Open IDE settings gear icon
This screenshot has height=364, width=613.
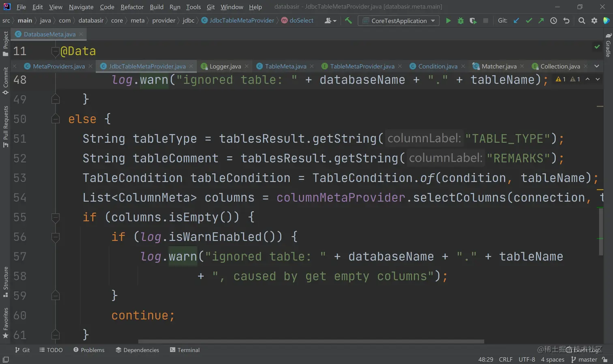[x=594, y=21]
